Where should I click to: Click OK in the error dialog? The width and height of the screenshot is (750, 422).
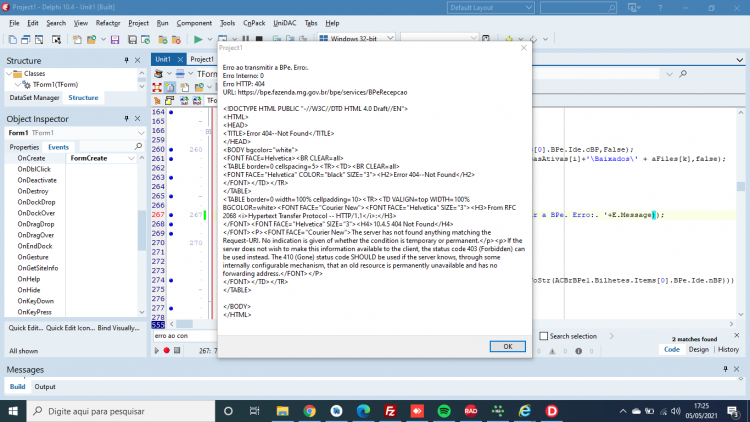pyautogui.click(x=507, y=346)
